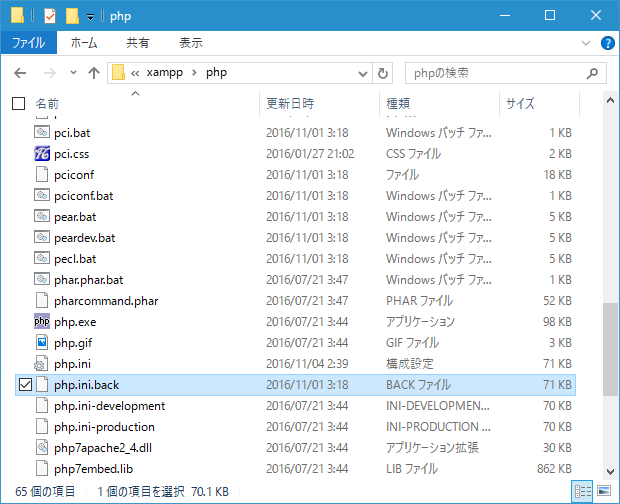The height and width of the screenshot is (504, 620).
Task: Open the ホーム ribbon tab
Action: click(84, 43)
